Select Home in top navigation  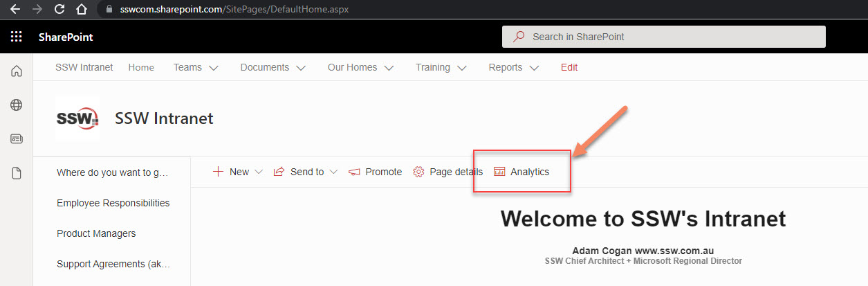(141, 67)
